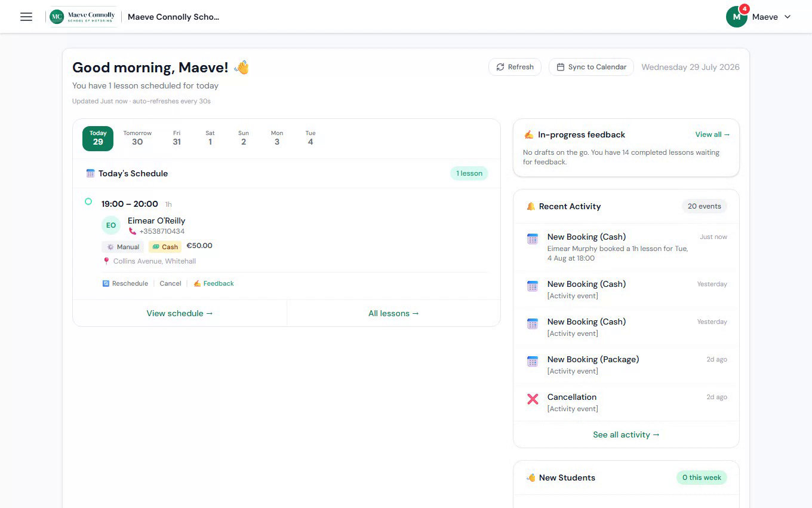Open the View schedule link

coord(180,313)
